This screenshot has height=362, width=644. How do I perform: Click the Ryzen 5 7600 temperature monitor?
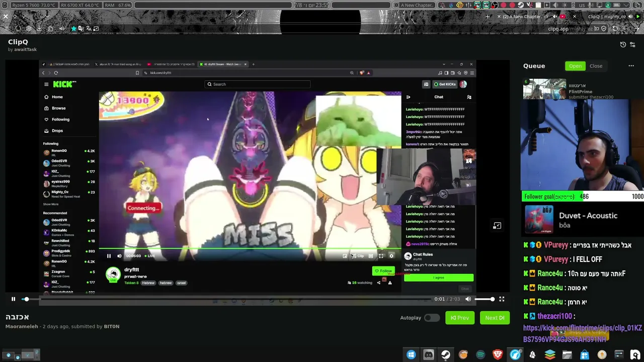tap(33, 5)
